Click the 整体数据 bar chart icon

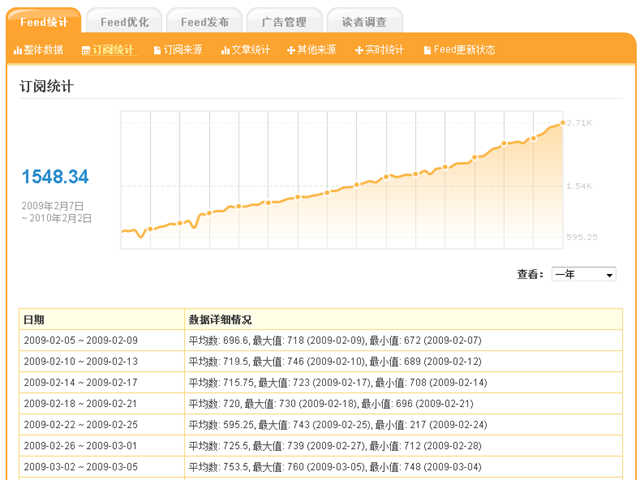[x=18, y=50]
